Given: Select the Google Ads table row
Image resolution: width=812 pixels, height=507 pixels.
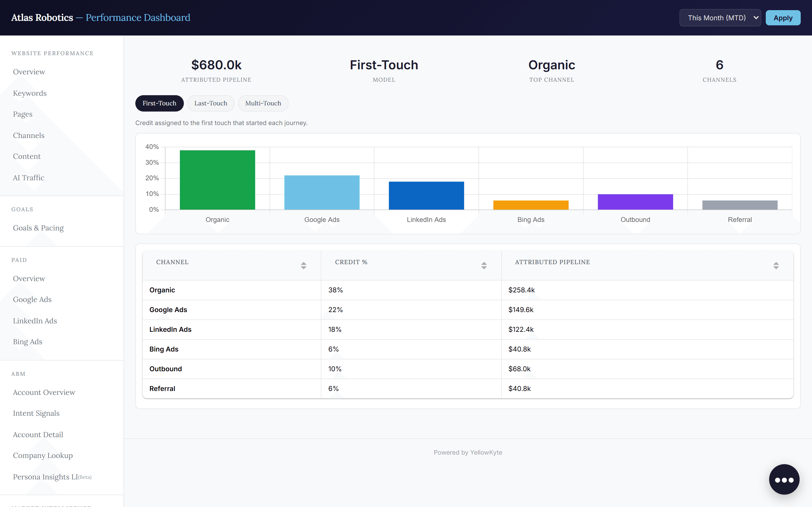Looking at the screenshot, I should 468,310.
